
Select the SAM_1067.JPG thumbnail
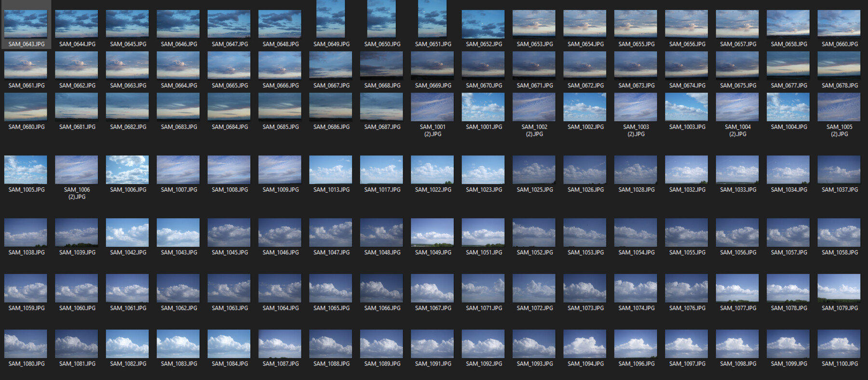433,288
